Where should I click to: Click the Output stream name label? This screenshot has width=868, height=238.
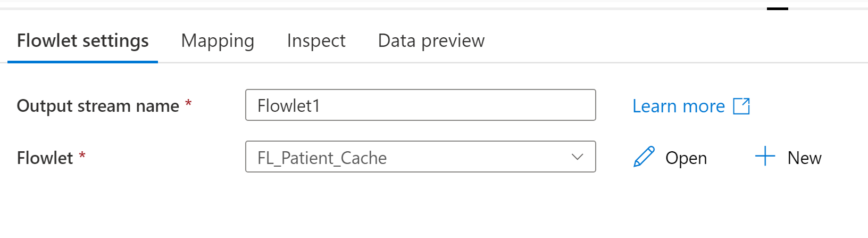(x=98, y=106)
